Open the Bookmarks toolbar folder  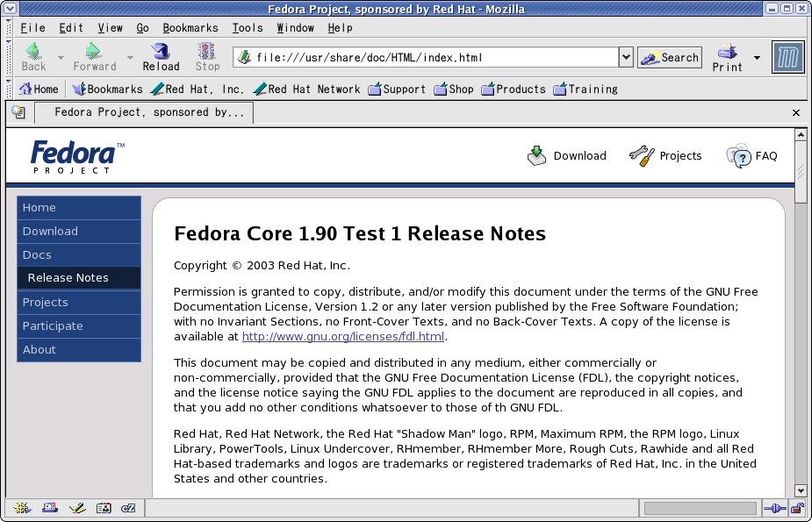point(107,89)
